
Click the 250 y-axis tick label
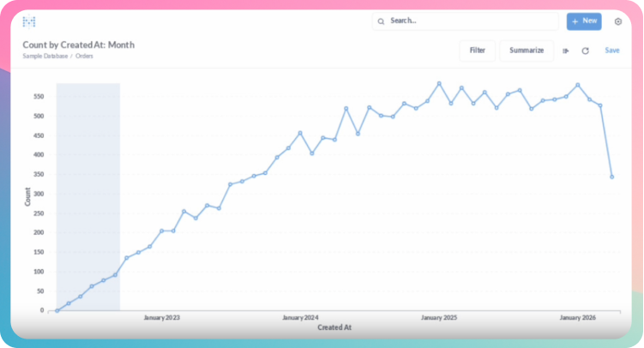tap(39, 213)
